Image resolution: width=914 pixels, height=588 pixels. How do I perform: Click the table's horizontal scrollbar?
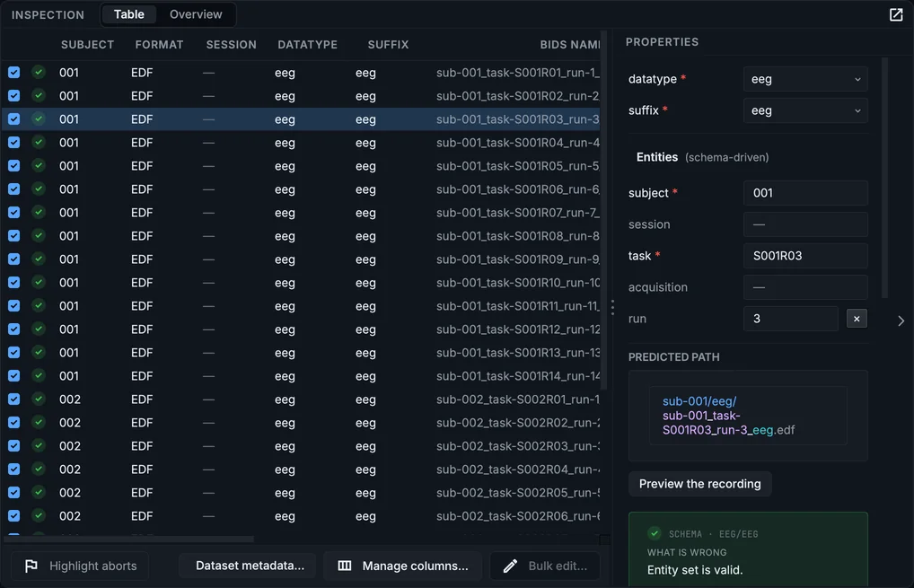pos(128,539)
